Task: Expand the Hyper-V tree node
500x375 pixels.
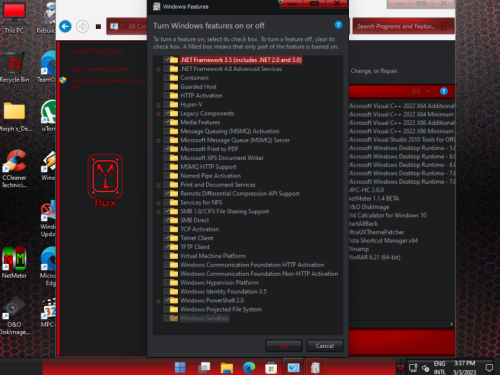Action: click(159, 105)
